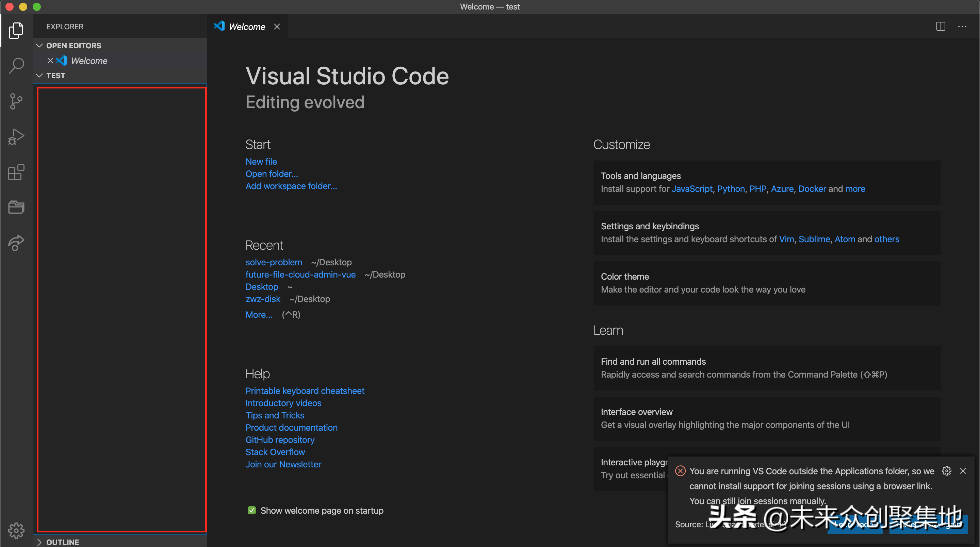
Task: Click the EXPLORER panel title
Action: pyautogui.click(x=65, y=27)
